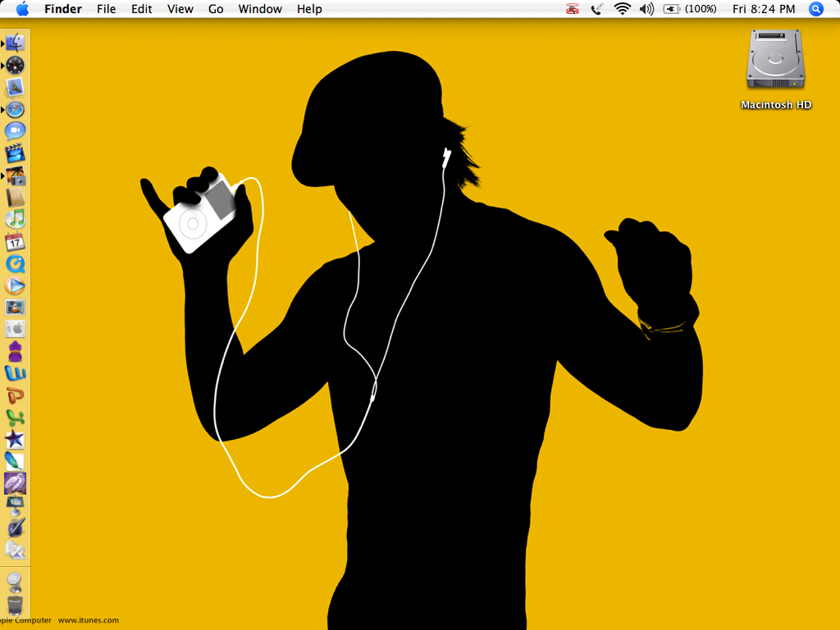
Task: Open the Trash in the Dock
Action: pyautogui.click(x=15, y=605)
